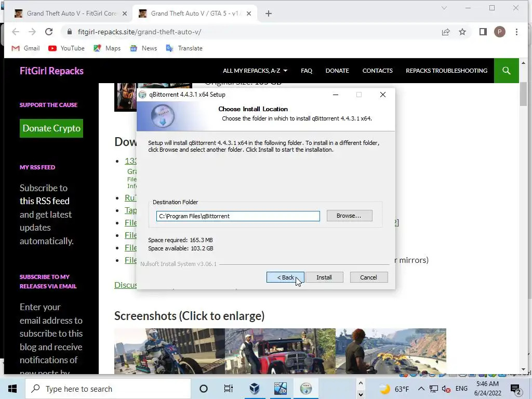532x399 pixels.
Task: Click the FitGirl Repacks site title
Action: point(51,71)
